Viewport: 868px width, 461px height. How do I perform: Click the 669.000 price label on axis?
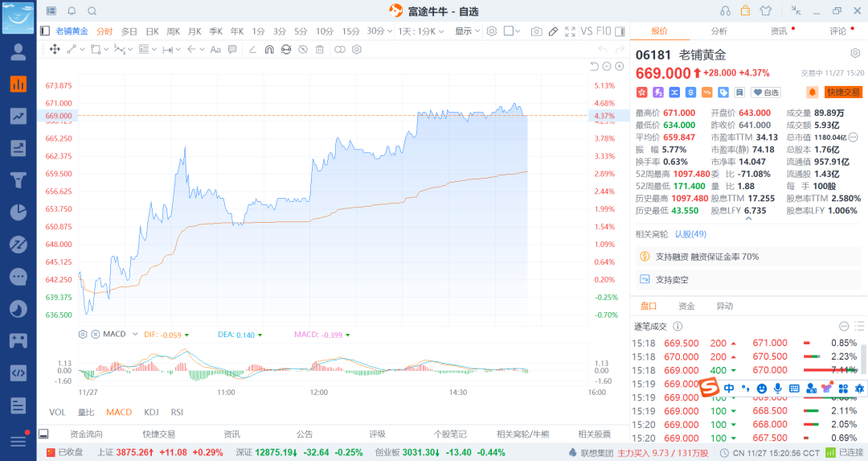coord(58,116)
